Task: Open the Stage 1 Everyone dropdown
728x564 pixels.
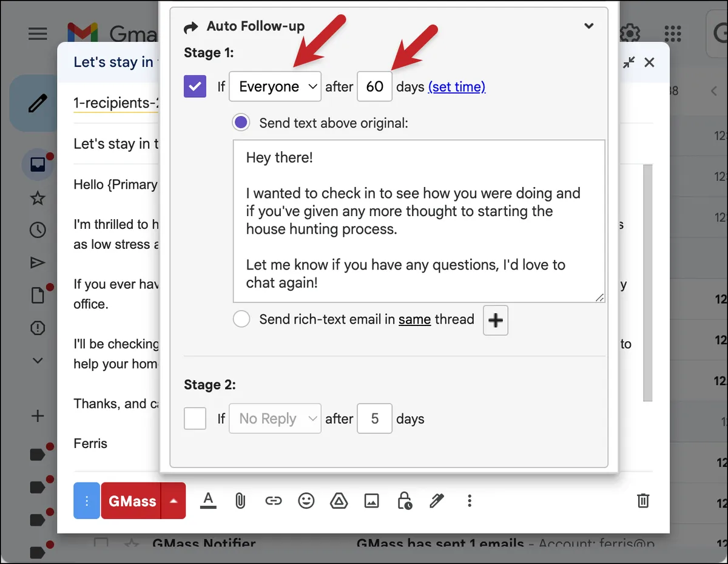Action: (x=275, y=86)
